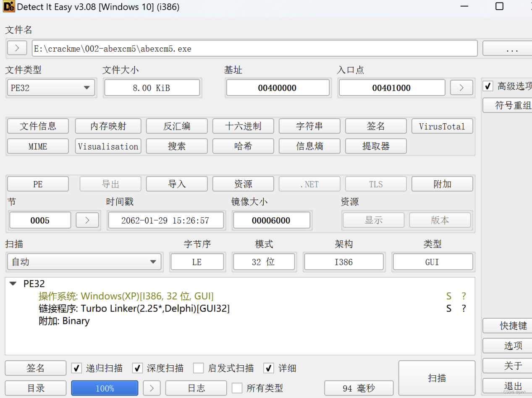532x398 pixels.
Task: Enable the 启发式扫描 heuristic scan checkbox
Action: click(x=199, y=368)
